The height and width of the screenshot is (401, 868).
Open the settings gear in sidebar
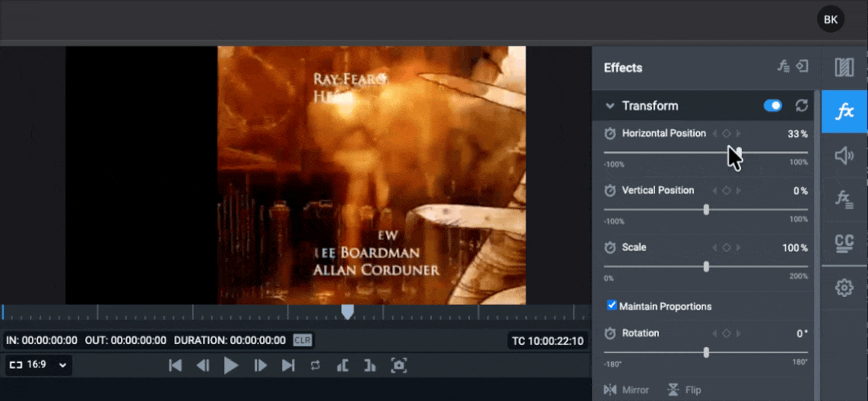[x=844, y=288]
